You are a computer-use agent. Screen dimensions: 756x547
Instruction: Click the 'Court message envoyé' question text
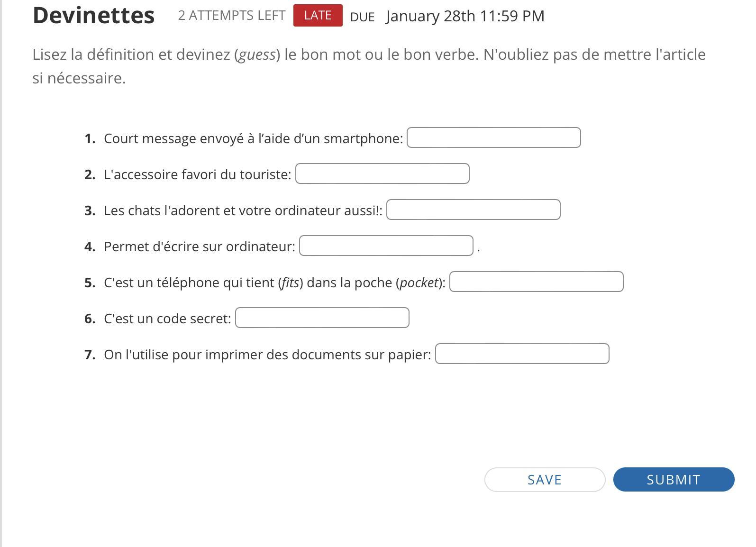[253, 138]
